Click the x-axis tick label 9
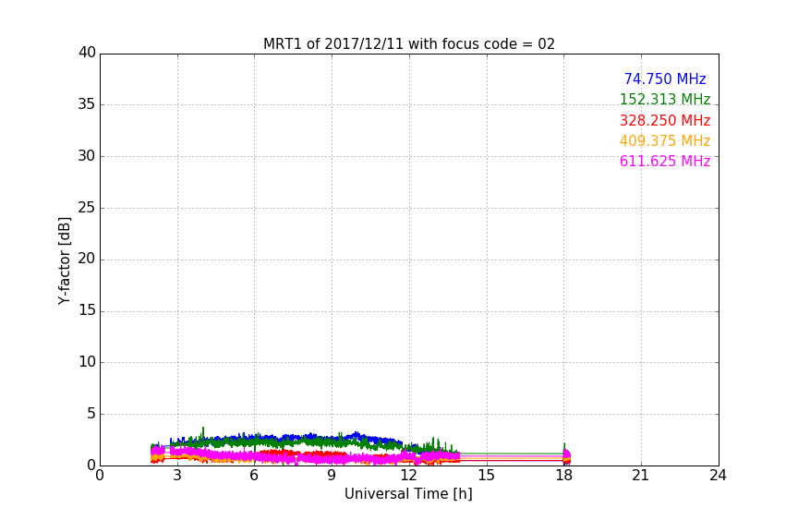798x532 pixels. pos(332,476)
